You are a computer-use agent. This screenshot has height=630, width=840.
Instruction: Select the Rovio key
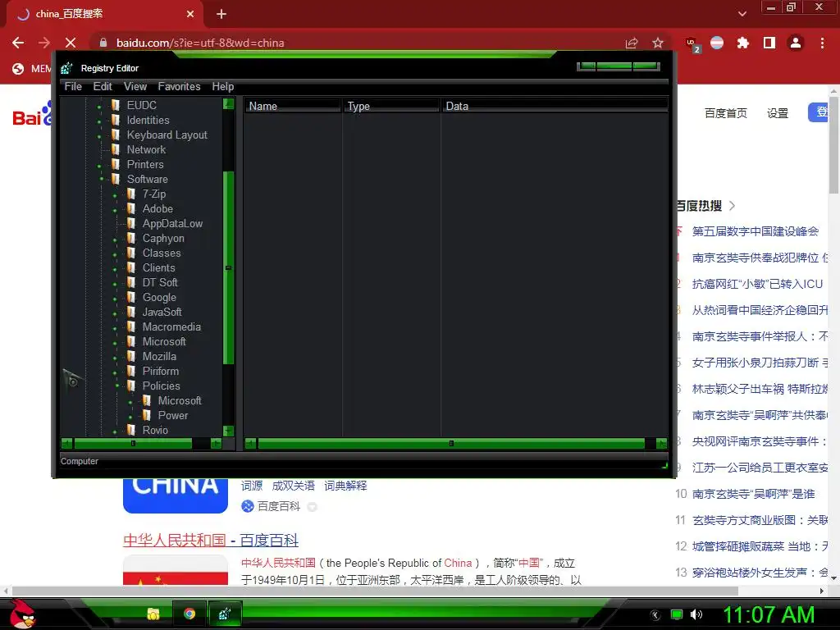tap(155, 430)
